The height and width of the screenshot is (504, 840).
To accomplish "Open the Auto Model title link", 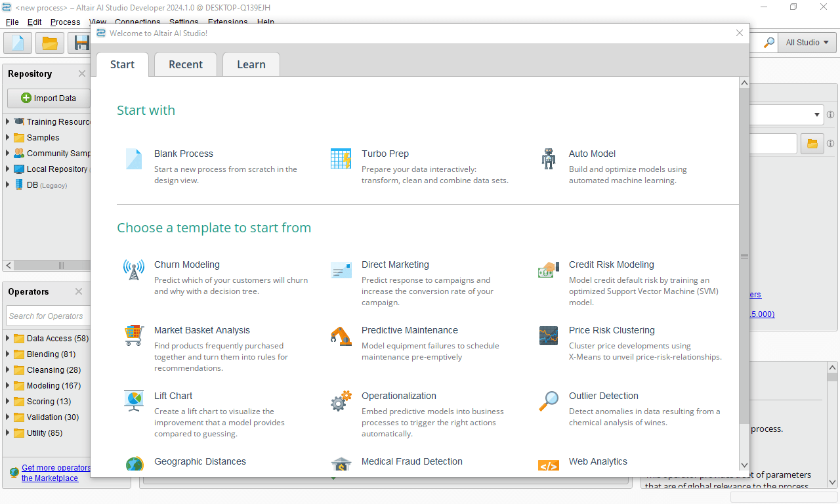I will [x=592, y=154].
